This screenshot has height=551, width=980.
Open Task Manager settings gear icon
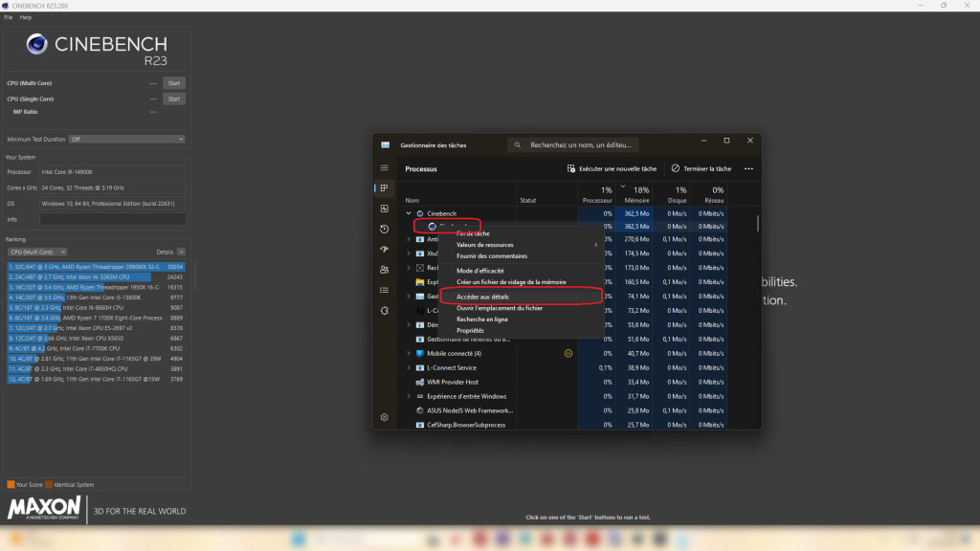coord(385,417)
